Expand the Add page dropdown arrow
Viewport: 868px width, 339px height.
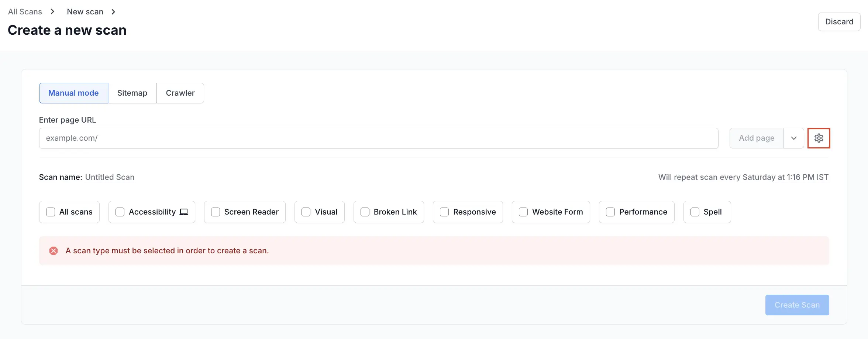[793, 138]
